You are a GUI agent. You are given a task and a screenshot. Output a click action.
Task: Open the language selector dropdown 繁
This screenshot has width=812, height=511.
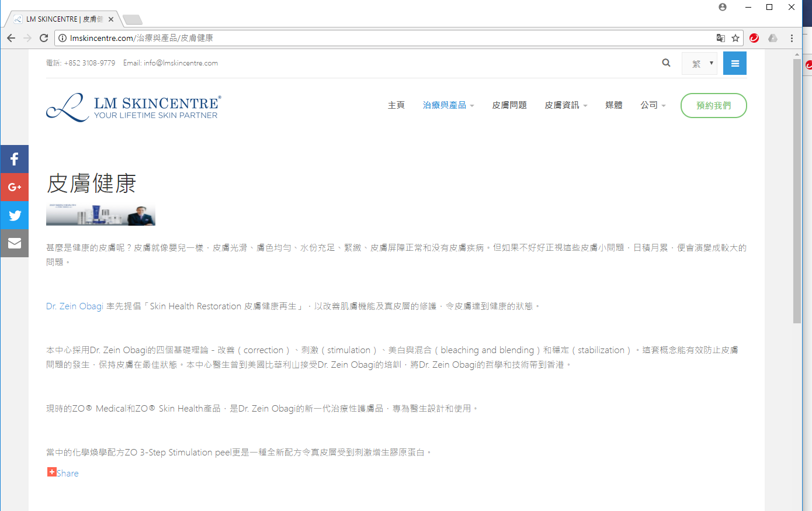point(699,64)
